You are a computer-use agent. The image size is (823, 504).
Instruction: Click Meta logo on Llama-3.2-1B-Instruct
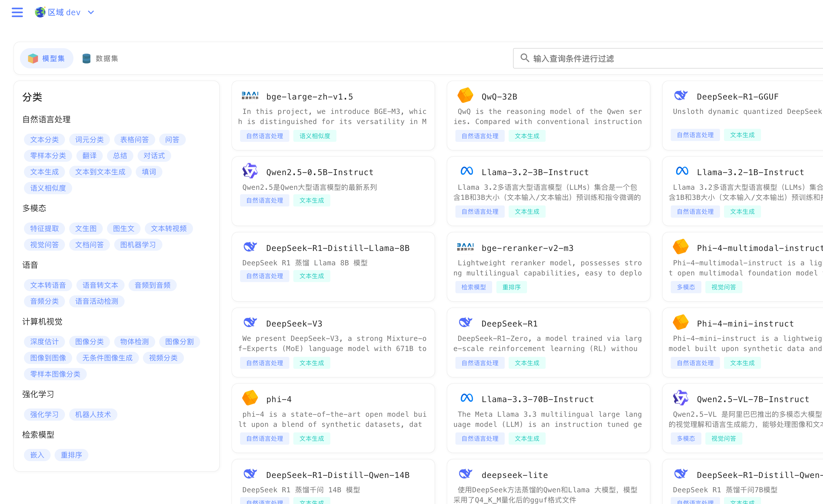click(682, 171)
